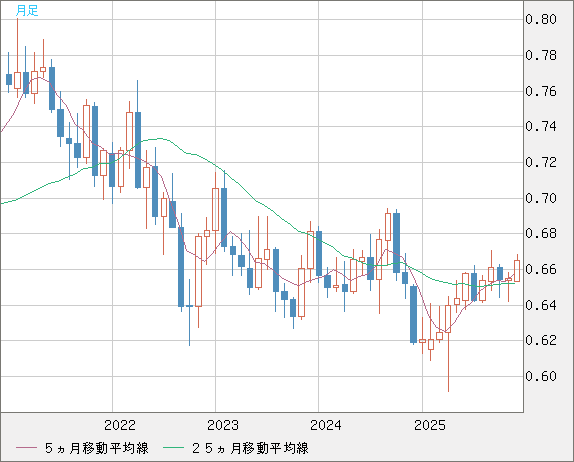Click the 0.64 price axis label
The height and width of the screenshot is (462, 574).
point(541,305)
